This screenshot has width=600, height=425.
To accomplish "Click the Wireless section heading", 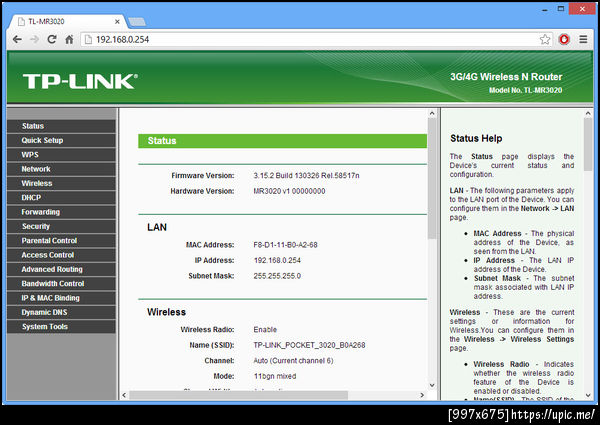I will pyautogui.click(x=166, y=312).
